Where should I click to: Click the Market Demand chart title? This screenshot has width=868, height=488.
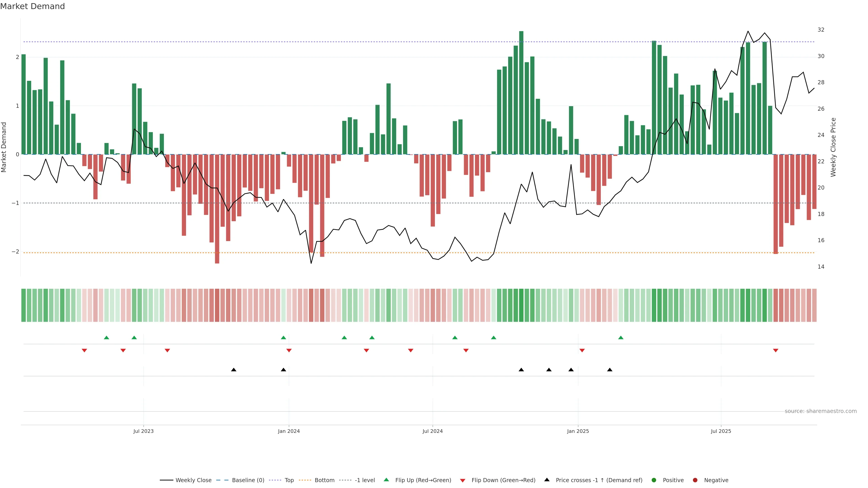coord(32,6)
